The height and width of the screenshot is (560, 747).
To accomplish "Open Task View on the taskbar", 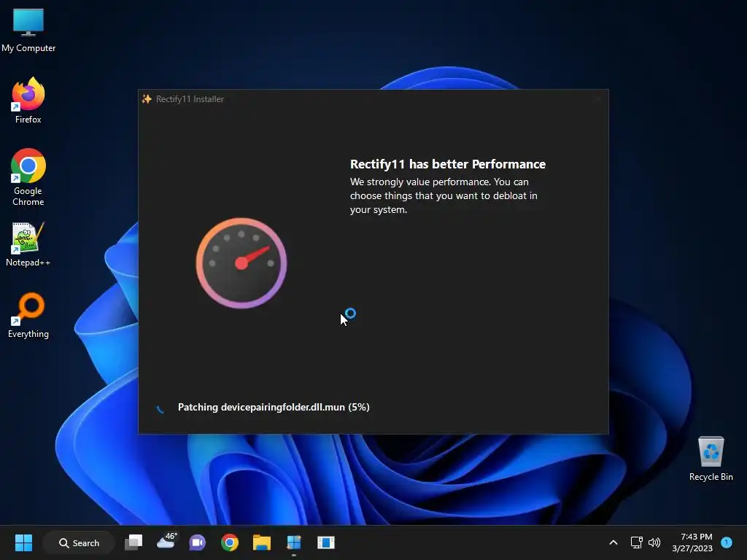I will [x=133, y=542].
